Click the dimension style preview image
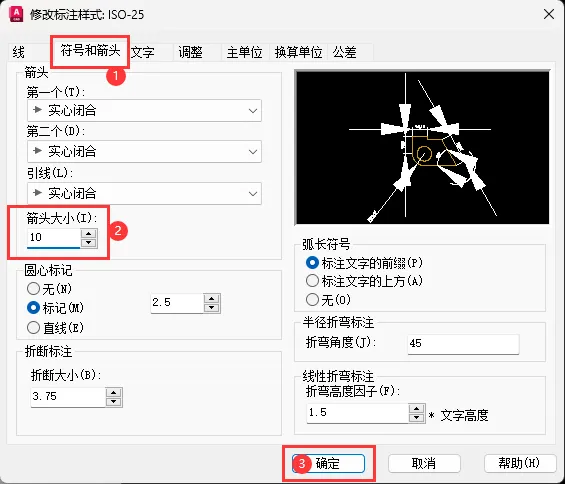This screenshot has height=484, width=565. [x=422, y=148]
